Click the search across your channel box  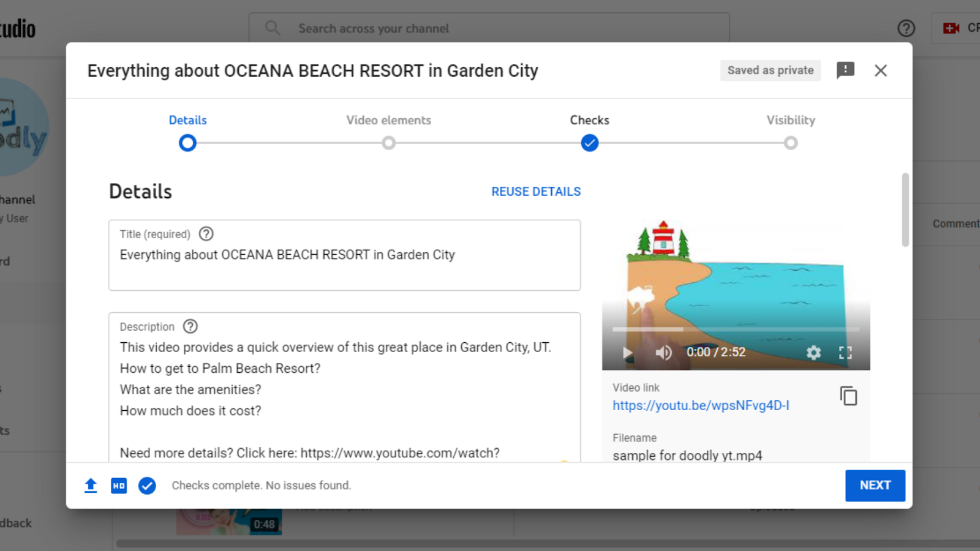[489, 28]
